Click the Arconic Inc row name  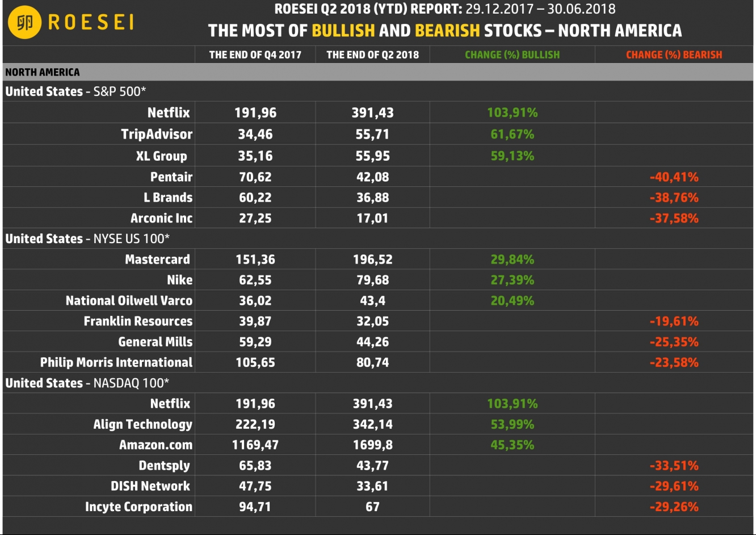(x=162, y=218)
